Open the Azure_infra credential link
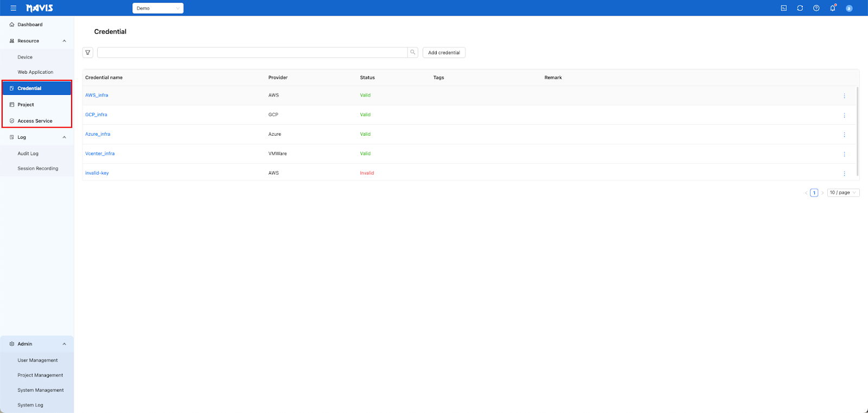Screen dimensions: 868x413 coord(98,135)
